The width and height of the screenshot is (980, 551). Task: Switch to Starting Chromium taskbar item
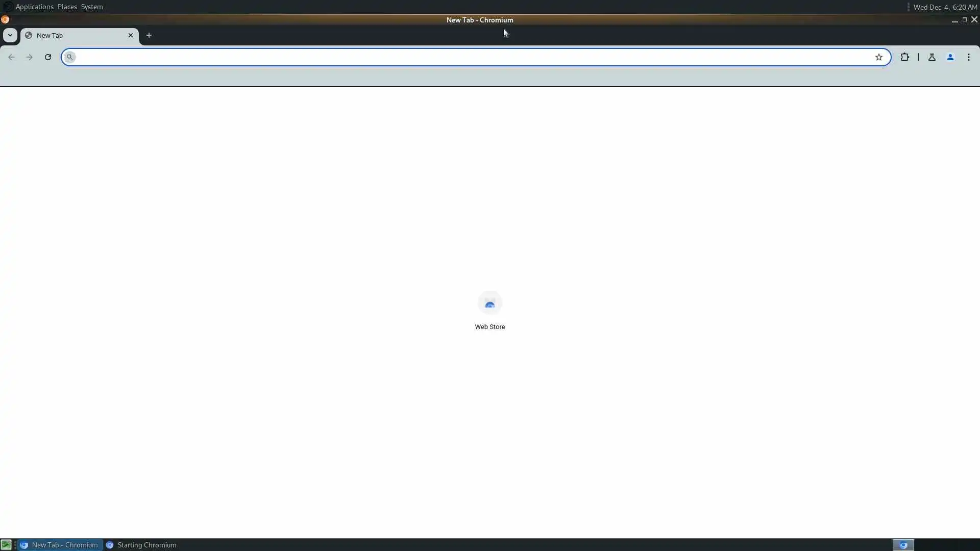(x=141, y=545)
